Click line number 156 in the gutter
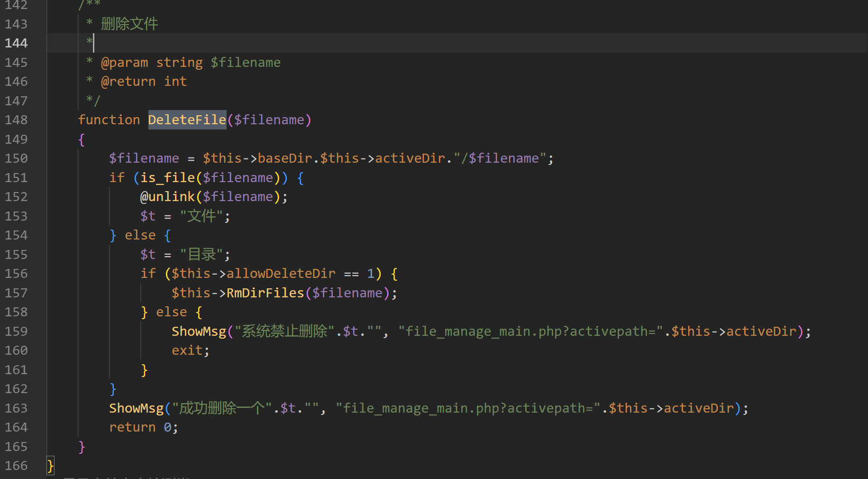868x479 pixels. click(x=16, y=274)
